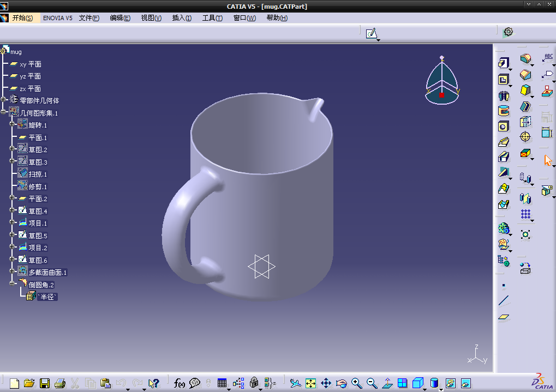The height and width of the screenshot is (392, 556).
Task: Open the 视图(V) View menu
Action: coord(151,18)
